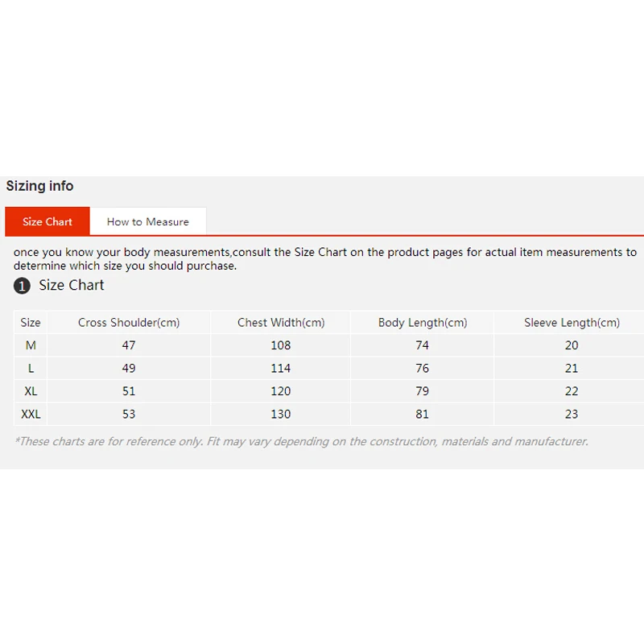The width and height of the screenshot is (644, 644).
Task: Click body length value 79
Action: 423,391
